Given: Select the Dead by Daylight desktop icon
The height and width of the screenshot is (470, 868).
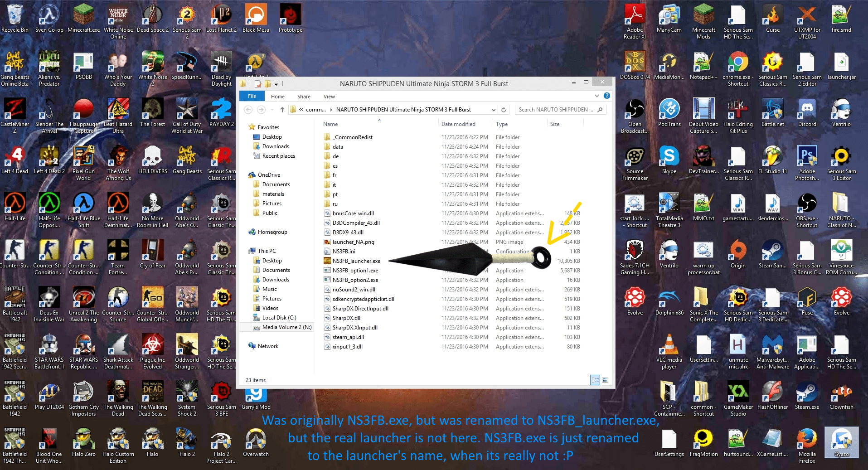Looking at the screenshot, I should tap(222, 68).
